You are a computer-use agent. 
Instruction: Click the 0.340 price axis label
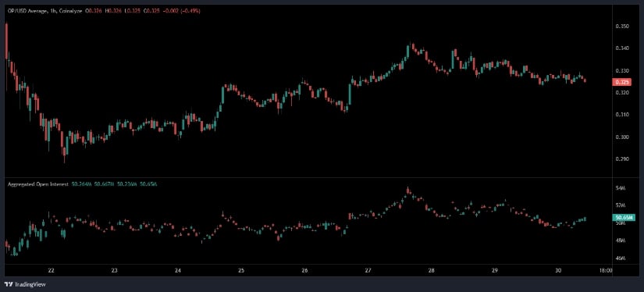(622, 48)
